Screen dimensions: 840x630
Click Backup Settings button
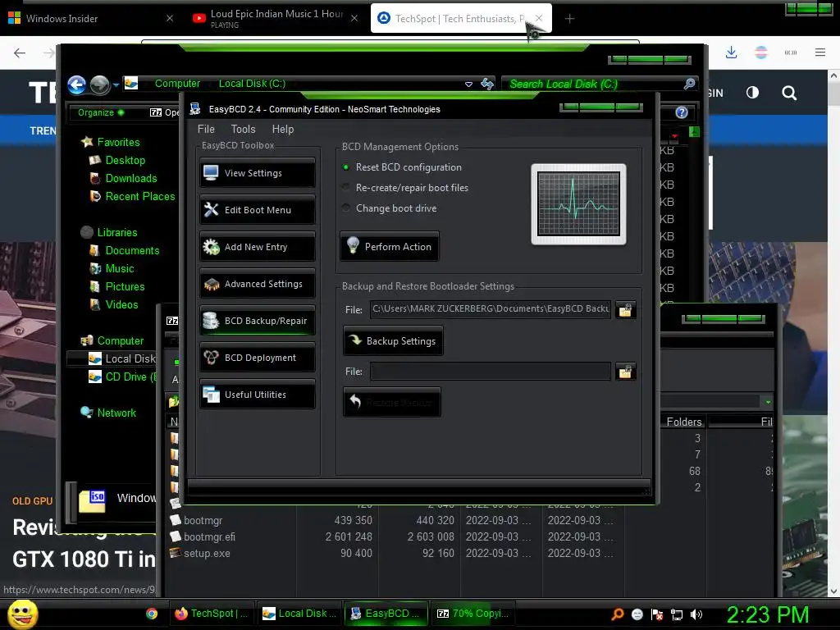click(393, 340)
